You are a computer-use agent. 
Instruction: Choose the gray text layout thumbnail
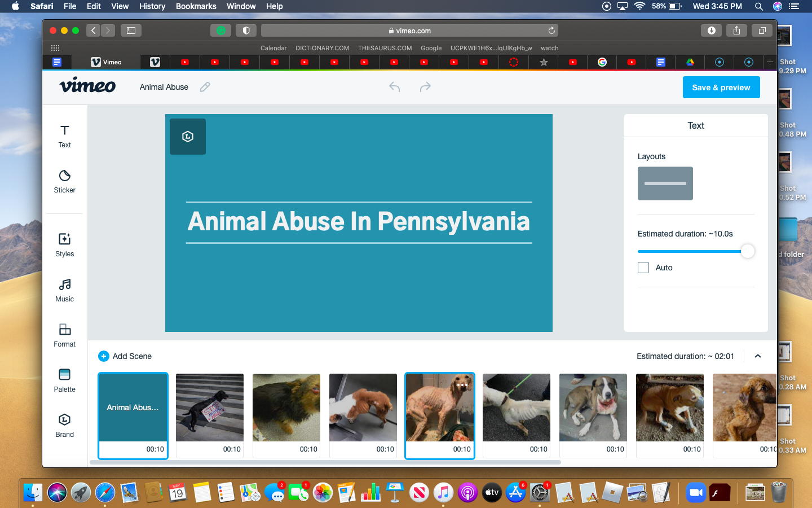(x=665, y=183)
